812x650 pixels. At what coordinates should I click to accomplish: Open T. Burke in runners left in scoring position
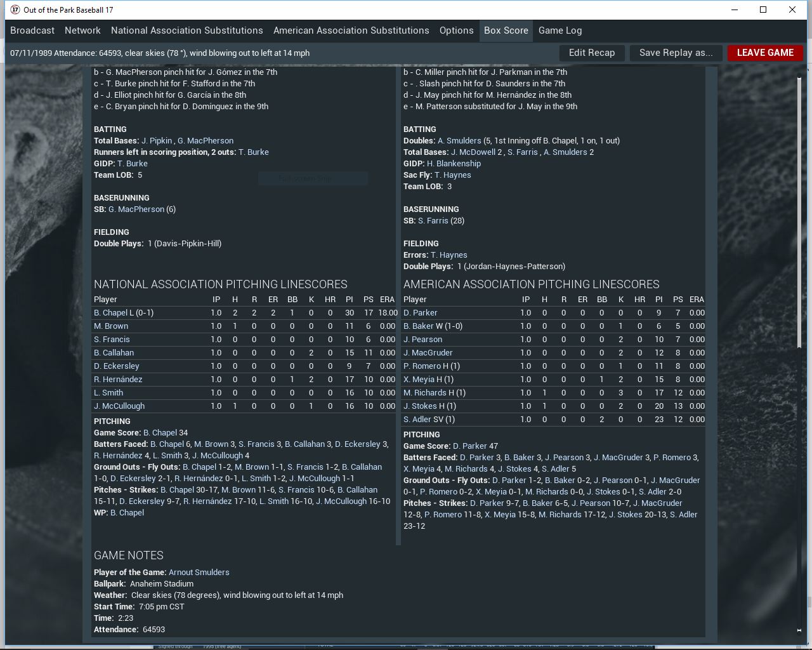(x=254, y=152)
